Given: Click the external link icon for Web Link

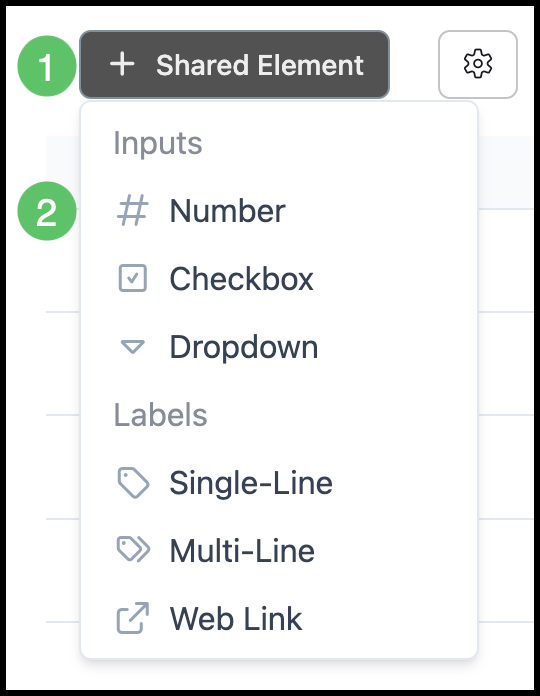Looking at the screenshot, I should click(x=132, y=618).
